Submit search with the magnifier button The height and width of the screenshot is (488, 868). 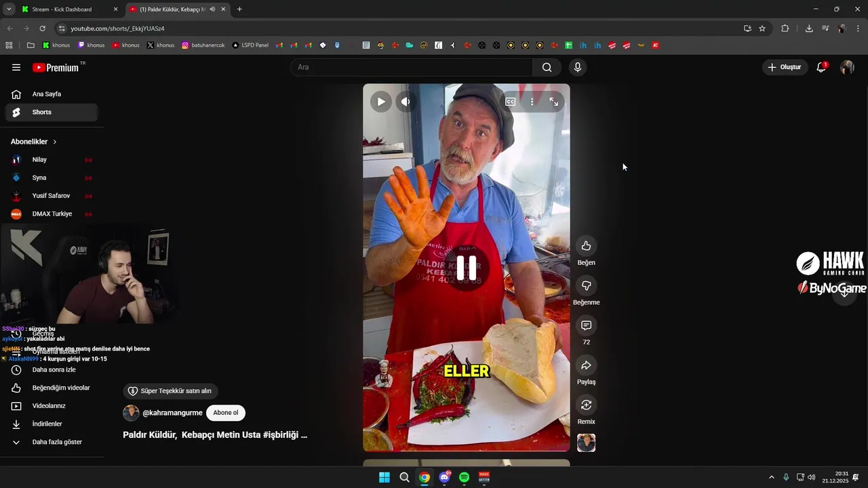[547, 67]
